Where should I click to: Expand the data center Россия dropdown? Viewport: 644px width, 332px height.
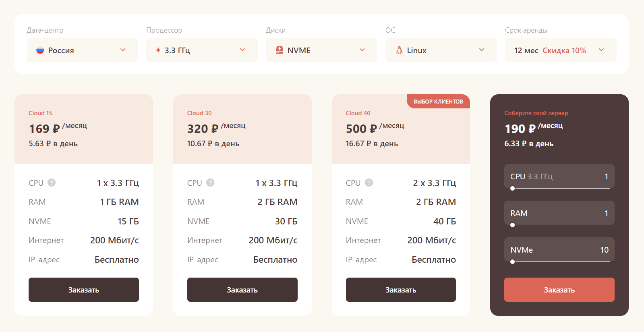123,50
